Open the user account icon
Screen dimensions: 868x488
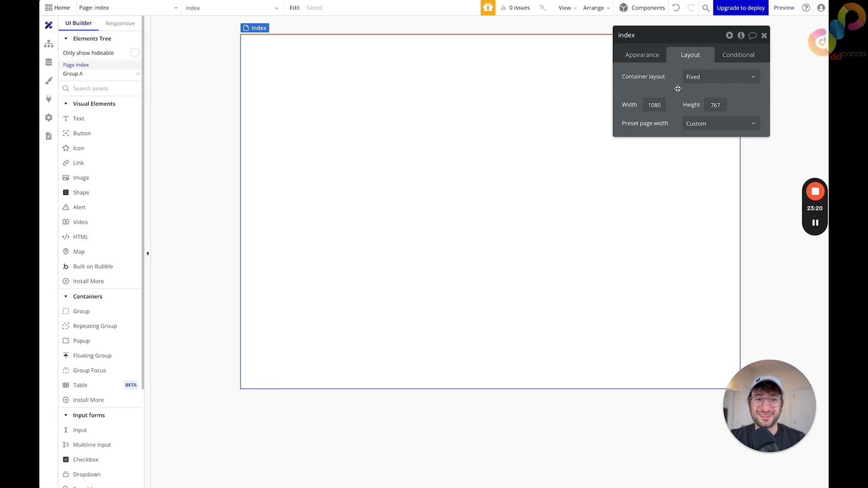[821, 7]
